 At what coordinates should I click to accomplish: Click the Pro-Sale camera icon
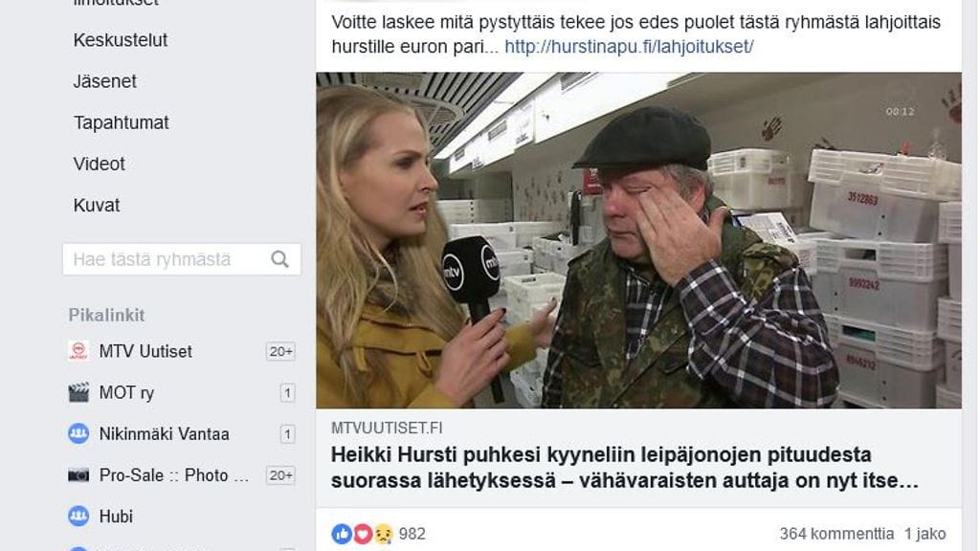78,474
